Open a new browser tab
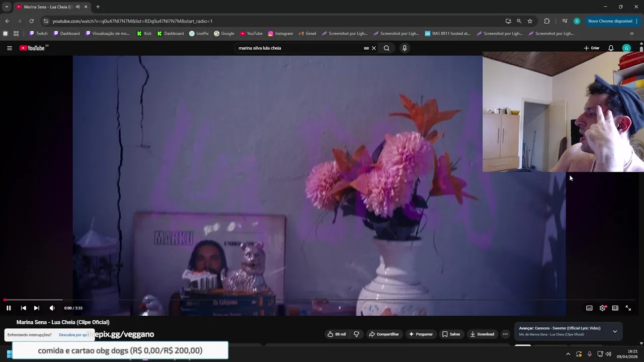This screenshot has width=644, height=362. [98, 7]
